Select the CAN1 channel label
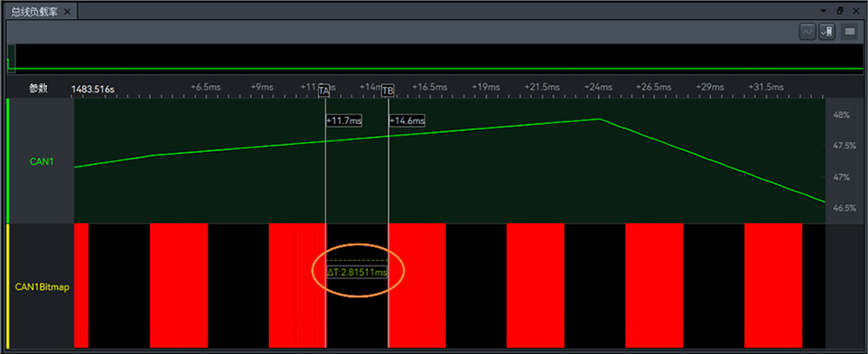Image resolution: width=868 pixels, height=354 pixels. (43, 161)
